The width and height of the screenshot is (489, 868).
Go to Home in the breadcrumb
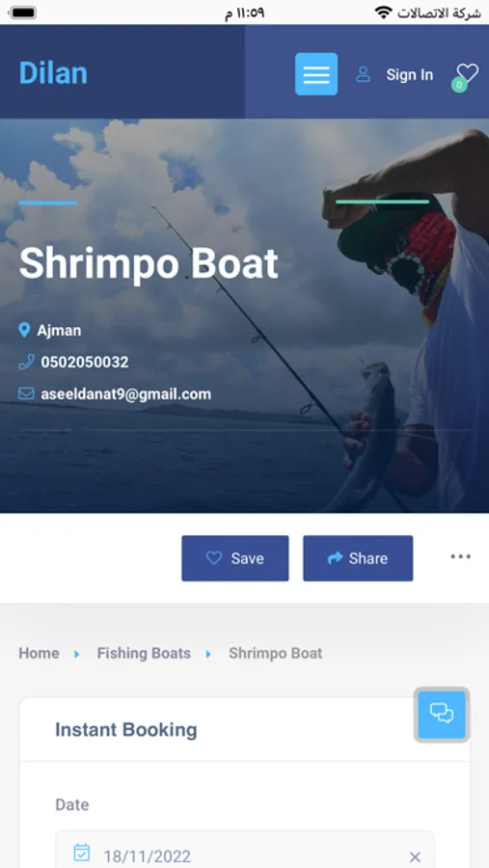click(x=39, y=653)
